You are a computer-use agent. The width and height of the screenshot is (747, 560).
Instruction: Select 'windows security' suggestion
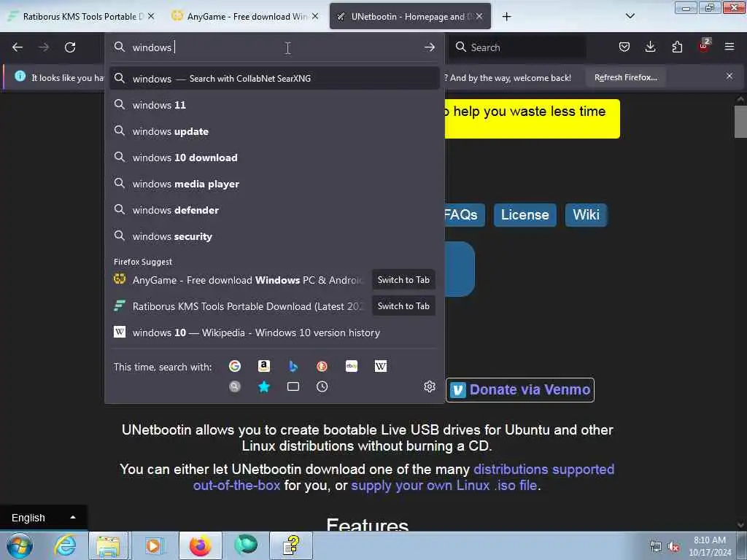pos(274,236)
